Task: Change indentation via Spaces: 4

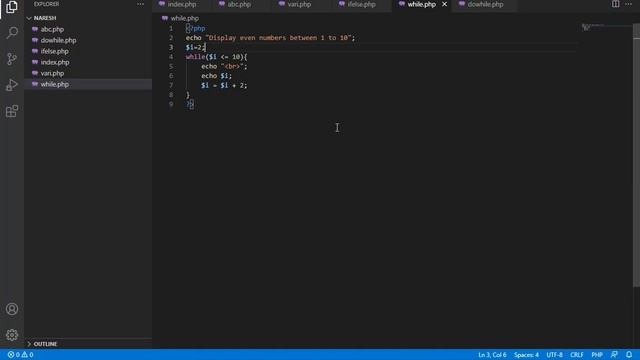Action: pos(526,355)
